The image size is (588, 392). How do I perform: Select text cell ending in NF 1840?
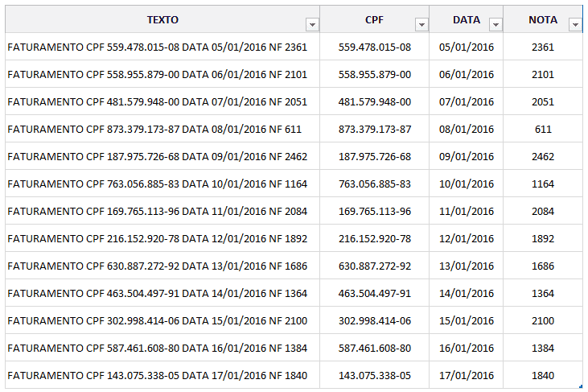pos(158,376)
